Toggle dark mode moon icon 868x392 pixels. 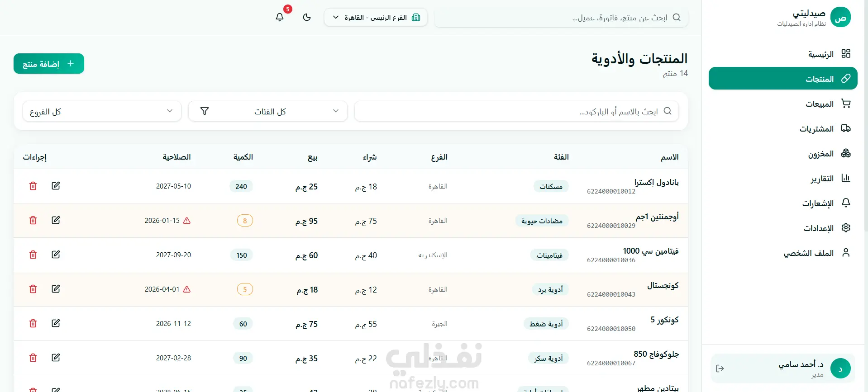307,17
